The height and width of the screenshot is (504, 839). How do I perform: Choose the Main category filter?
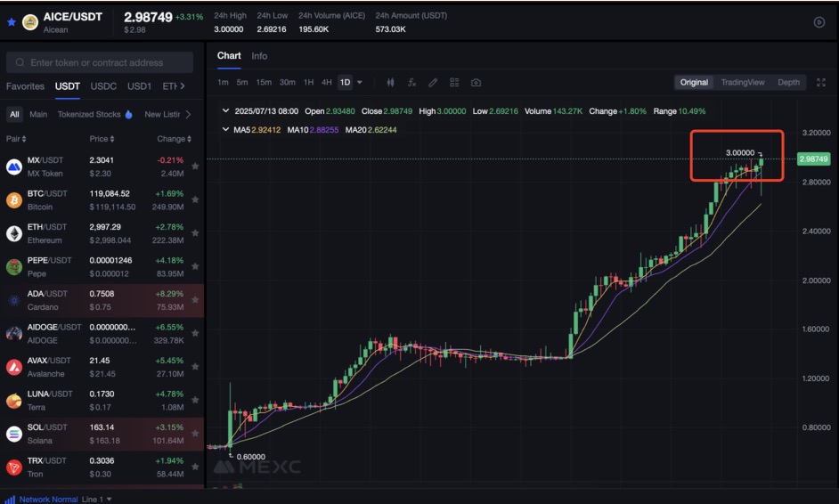click(x=38, y=114)
